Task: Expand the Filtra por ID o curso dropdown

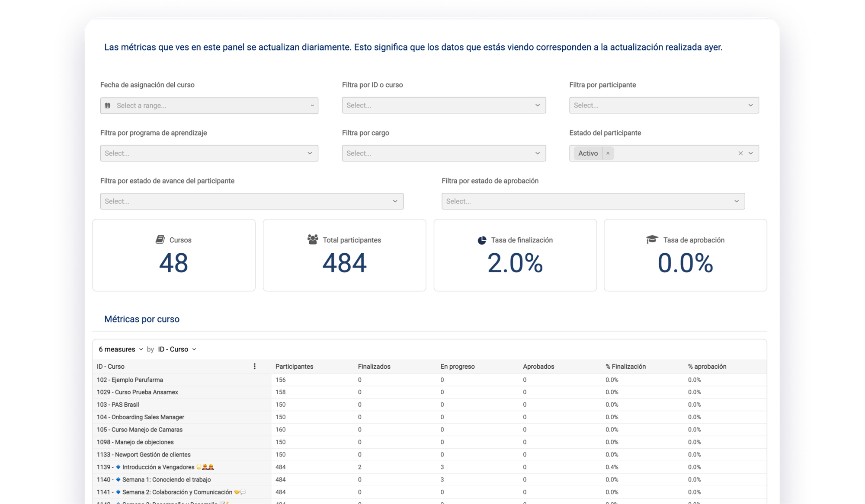Action: click(x=444, y=105)
